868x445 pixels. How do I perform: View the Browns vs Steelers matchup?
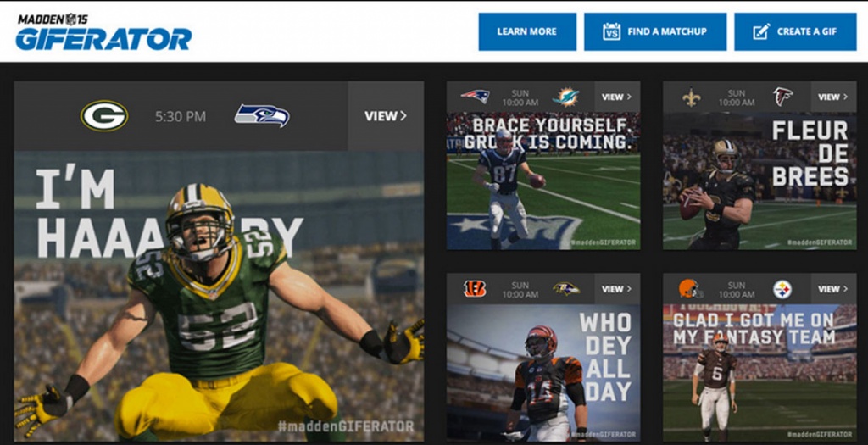pos(833,289)
